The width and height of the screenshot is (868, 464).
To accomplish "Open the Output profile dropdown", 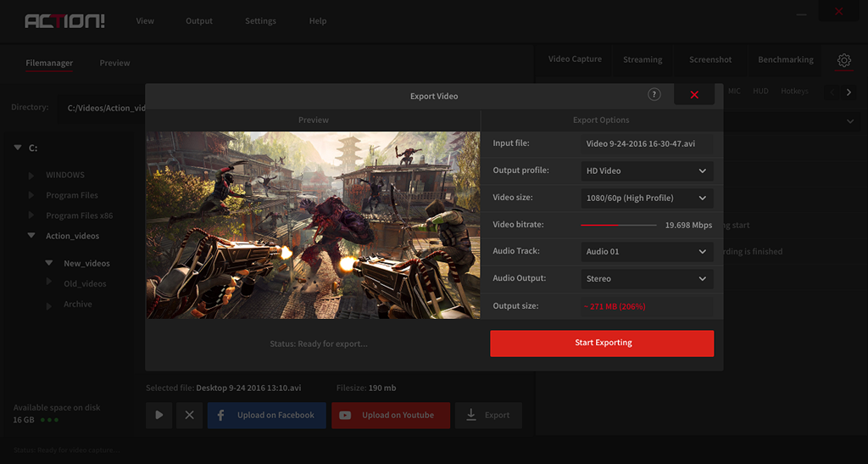I will pos(647,171).
